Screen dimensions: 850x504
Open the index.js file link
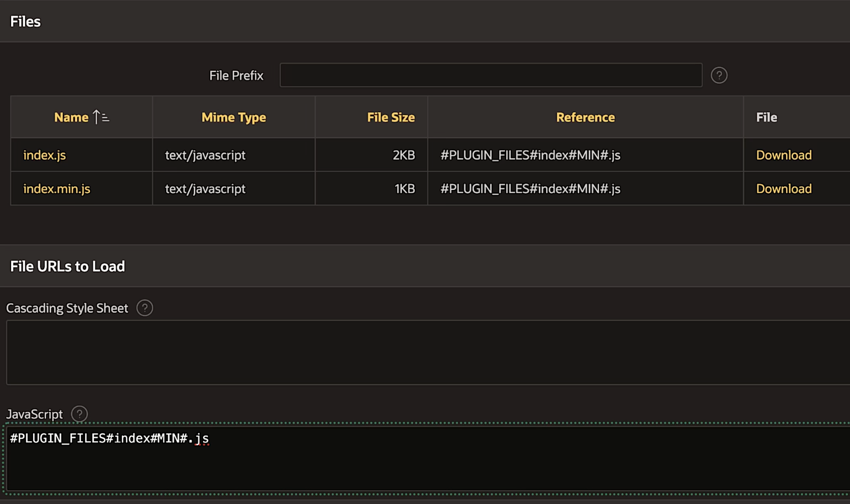[44, 155]
